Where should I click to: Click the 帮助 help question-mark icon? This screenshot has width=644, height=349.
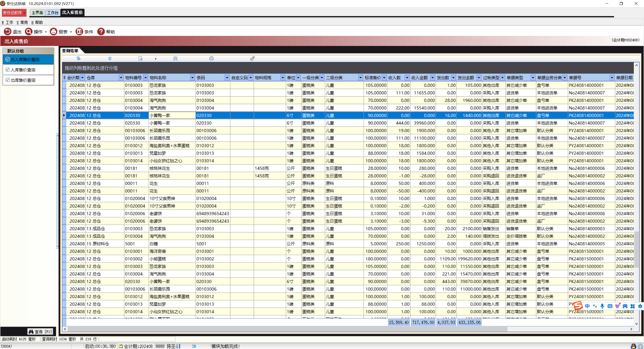[101, 32]
